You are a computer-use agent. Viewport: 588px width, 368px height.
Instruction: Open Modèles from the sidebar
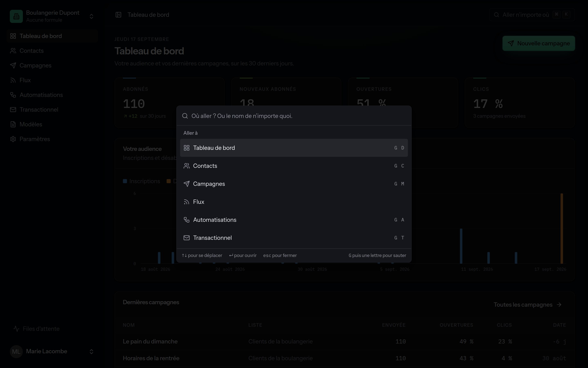tap(52, 124)
